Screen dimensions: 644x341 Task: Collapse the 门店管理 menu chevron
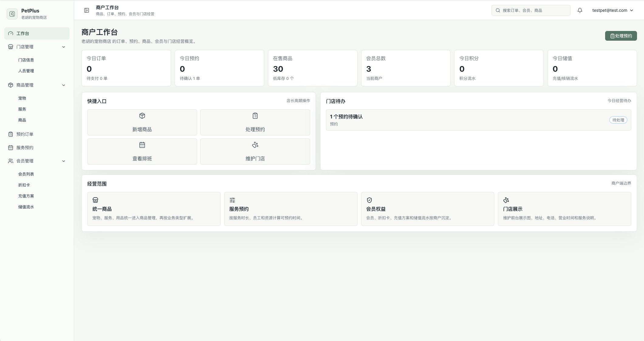[x=63, y=47]
